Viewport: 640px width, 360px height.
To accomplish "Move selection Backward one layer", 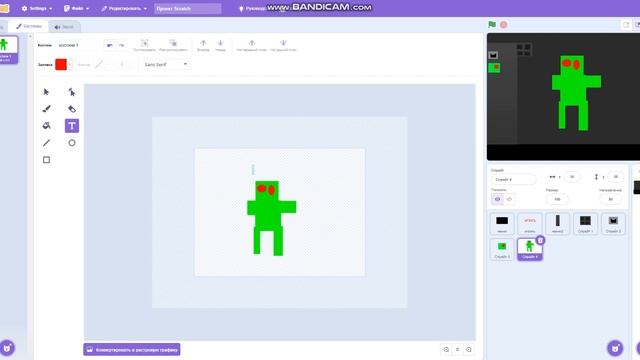I will (x=220, y=45).
